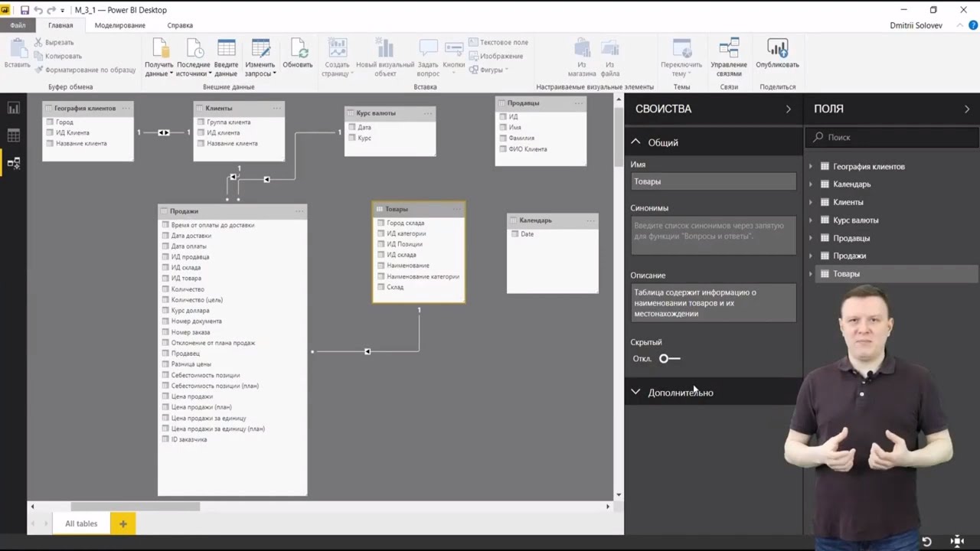Click Форматирование по образцу command
Screen dimensions: 980x551
(84, 70)
